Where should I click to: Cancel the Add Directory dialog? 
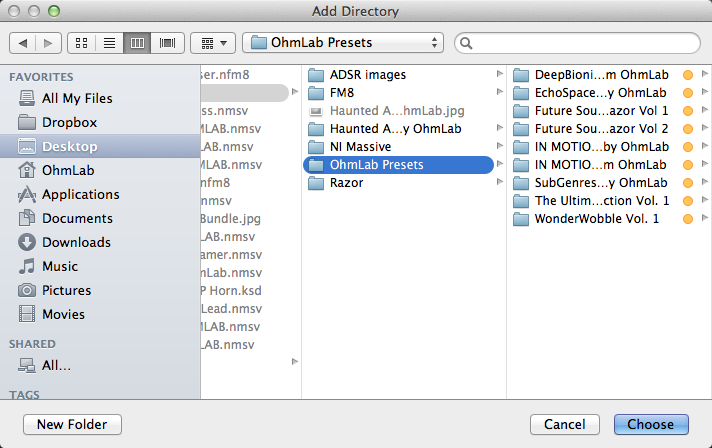coord(564,424)
